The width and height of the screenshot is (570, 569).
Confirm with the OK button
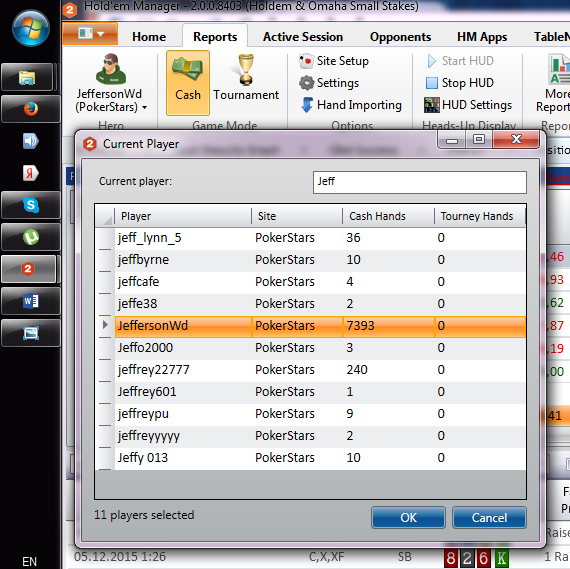pos(408,517)
